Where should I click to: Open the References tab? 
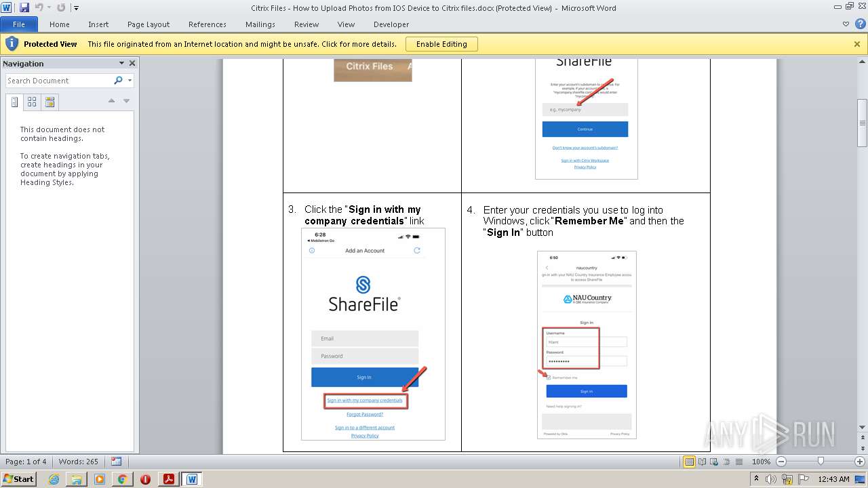coord(208,24)
